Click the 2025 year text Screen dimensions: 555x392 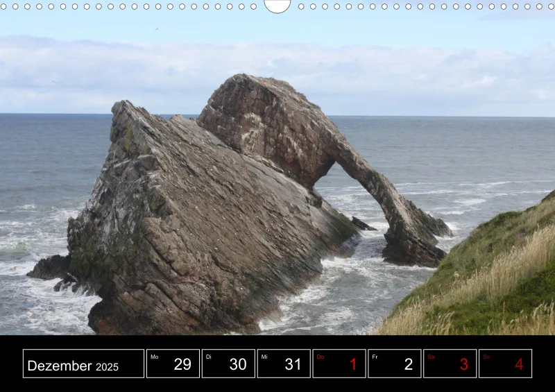point(107,367)
